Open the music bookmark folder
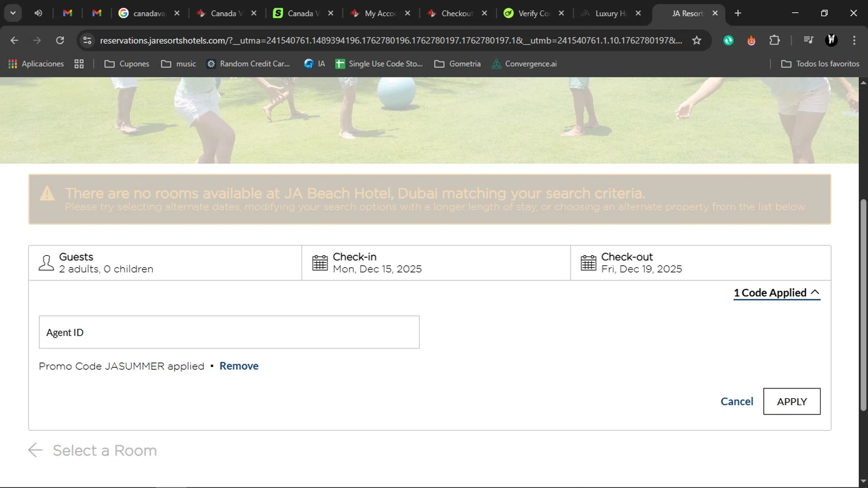The height and width of the screenshot is (488, 868). point(178,64)
